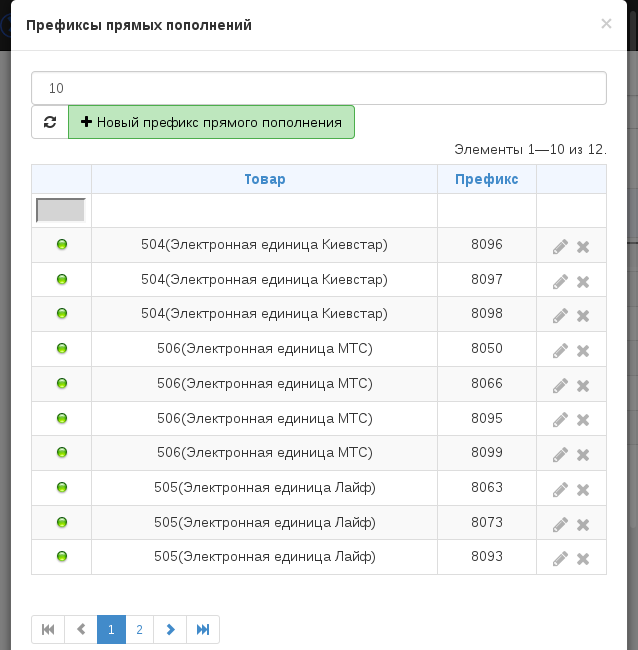
Task: Click the Префикс filter cell
Action: 487,210
